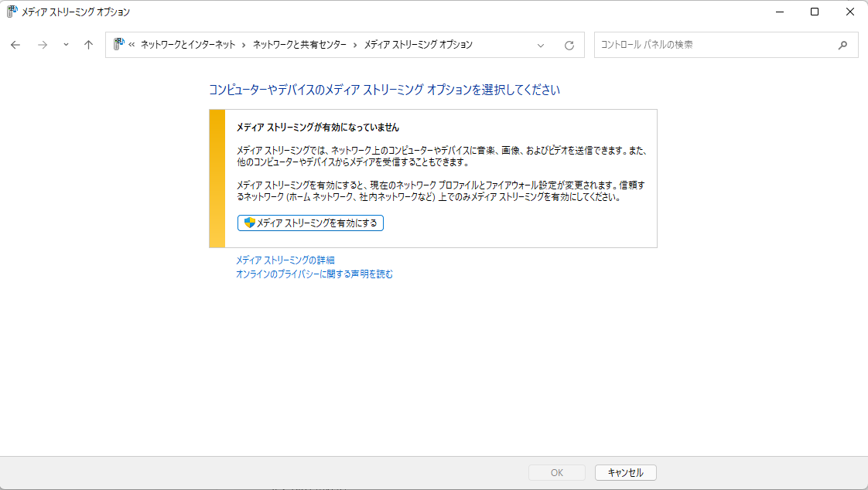
Task: Expand the chevron after ネットワークと共有センター
Action: (355, 45)
